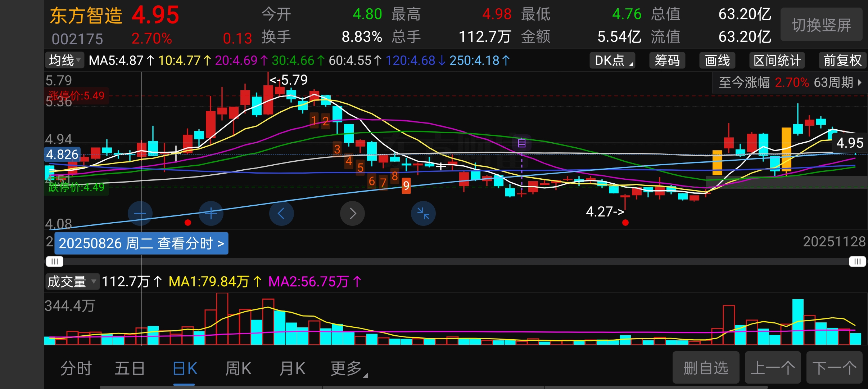Click the red dot marker under 4.27 low
868x389 pixels.
625,223
